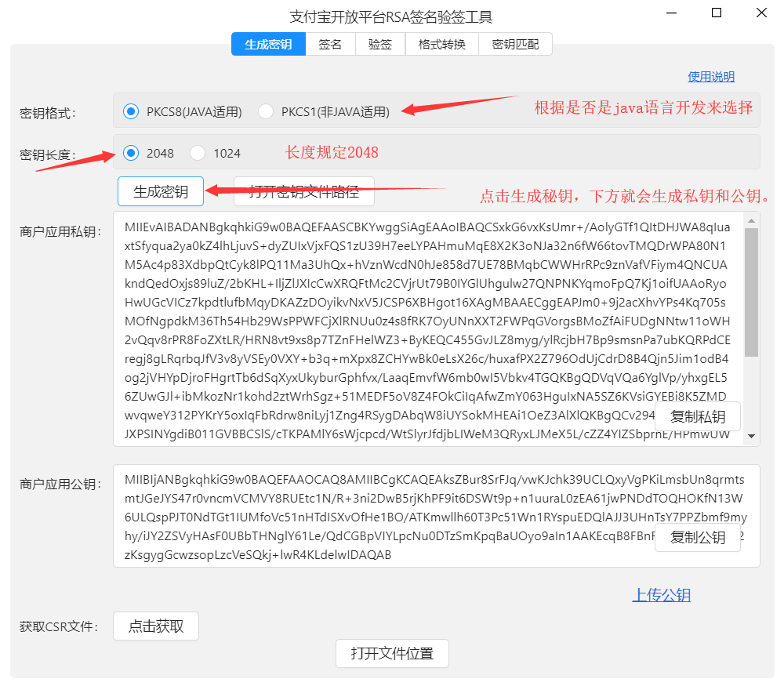Screen dimensions: 784x686
Task: Open the 验签 tab
Action: tap(380, 44)
